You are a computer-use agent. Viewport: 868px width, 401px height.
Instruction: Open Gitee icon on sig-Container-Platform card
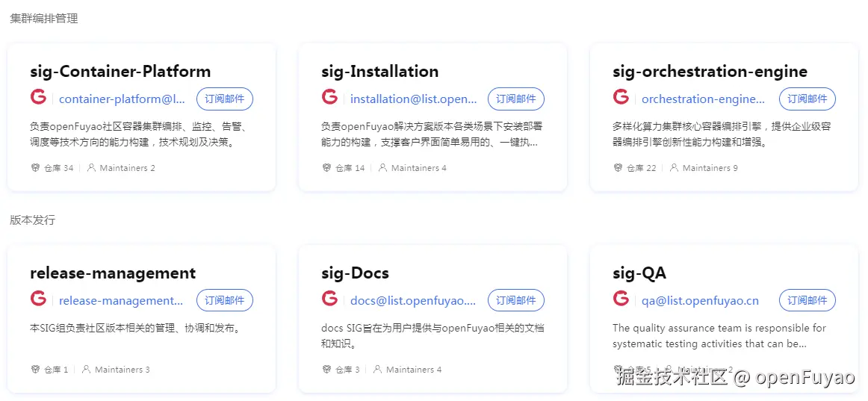click(38, 97)
